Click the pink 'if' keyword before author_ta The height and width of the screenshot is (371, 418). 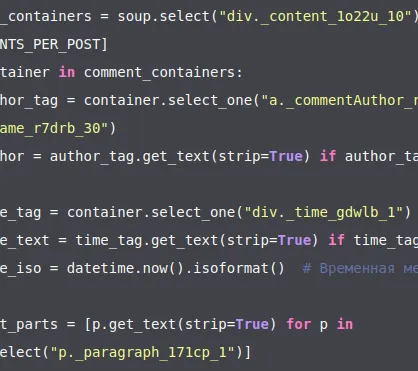[x=328, y=156]
